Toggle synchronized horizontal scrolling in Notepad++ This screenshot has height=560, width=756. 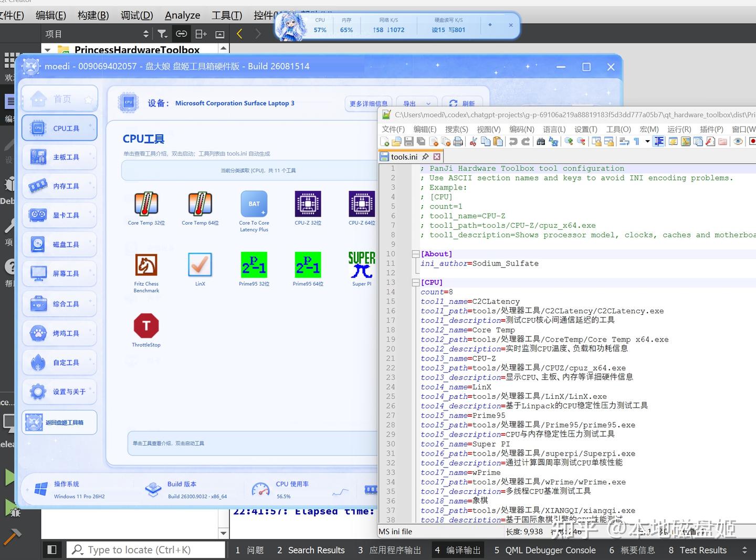click(609, 141)
